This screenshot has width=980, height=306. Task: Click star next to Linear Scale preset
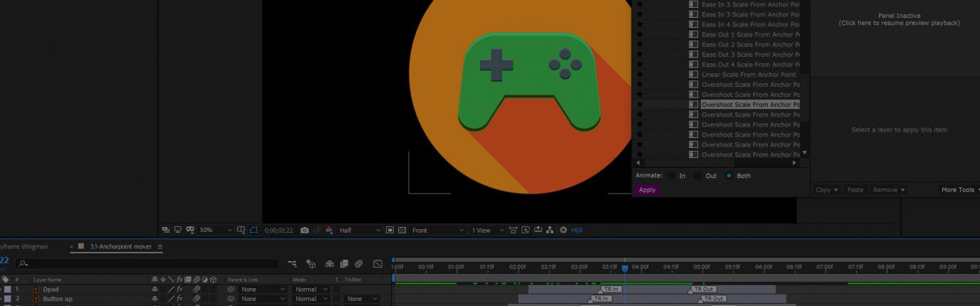639,75
